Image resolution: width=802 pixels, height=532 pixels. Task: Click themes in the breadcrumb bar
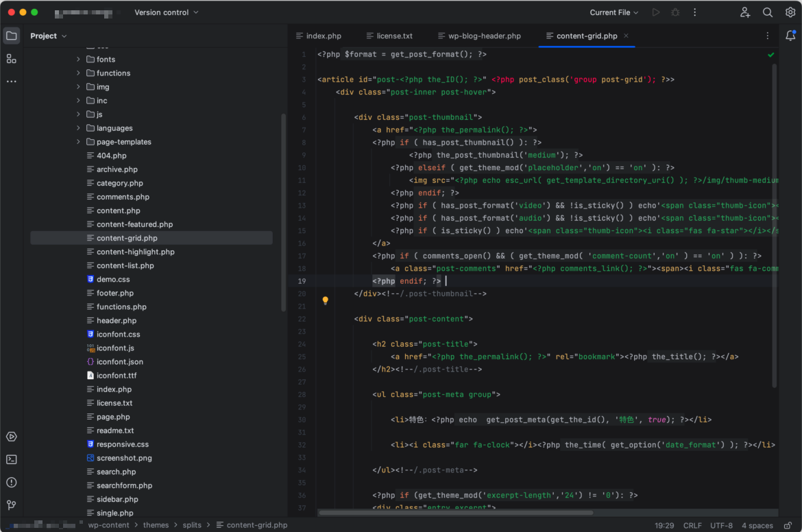coord(156,524)
